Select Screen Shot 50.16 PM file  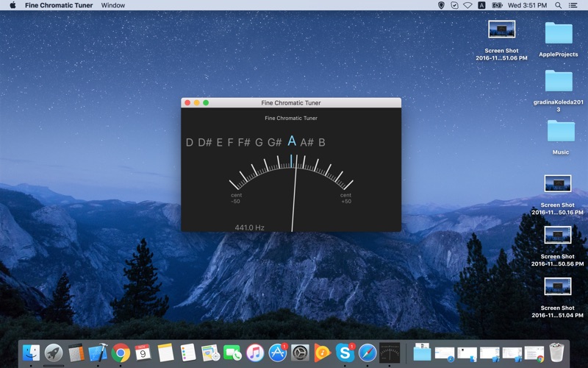(557, 194)
